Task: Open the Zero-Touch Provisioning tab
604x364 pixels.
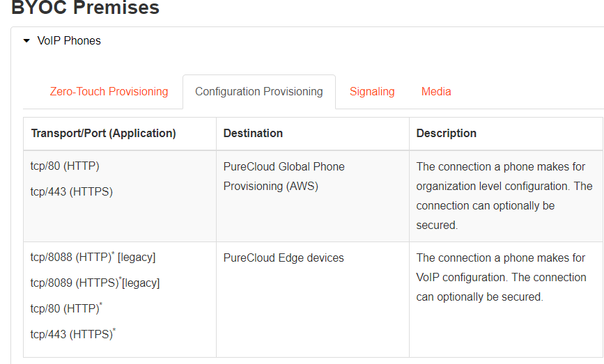Action: tap(109, 92)
